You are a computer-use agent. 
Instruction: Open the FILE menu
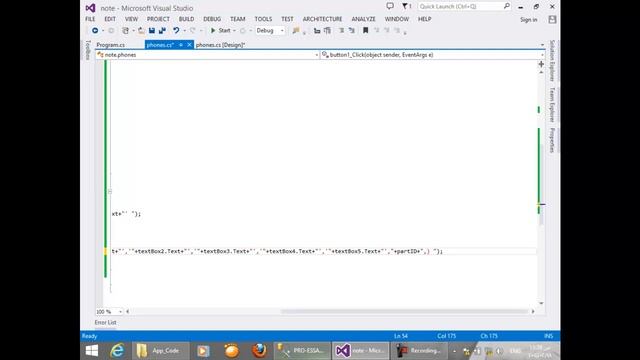(x=90, y=19)
